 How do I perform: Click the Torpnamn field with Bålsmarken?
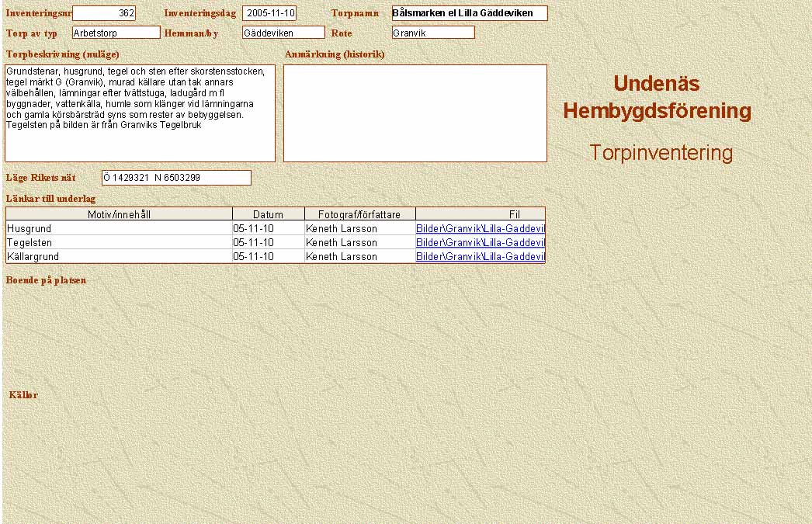pos(469,13)
